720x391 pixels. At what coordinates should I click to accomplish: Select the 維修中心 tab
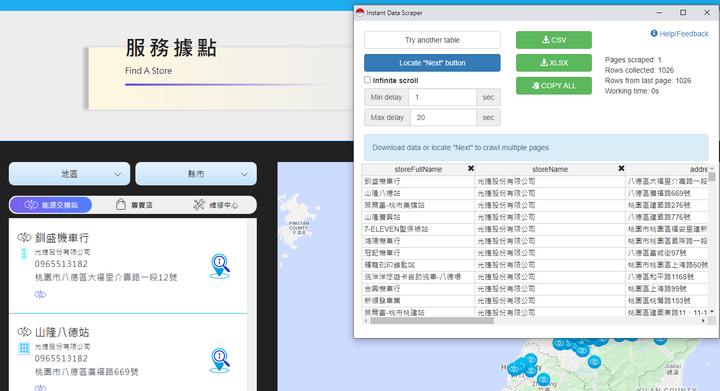pos(216,205)
